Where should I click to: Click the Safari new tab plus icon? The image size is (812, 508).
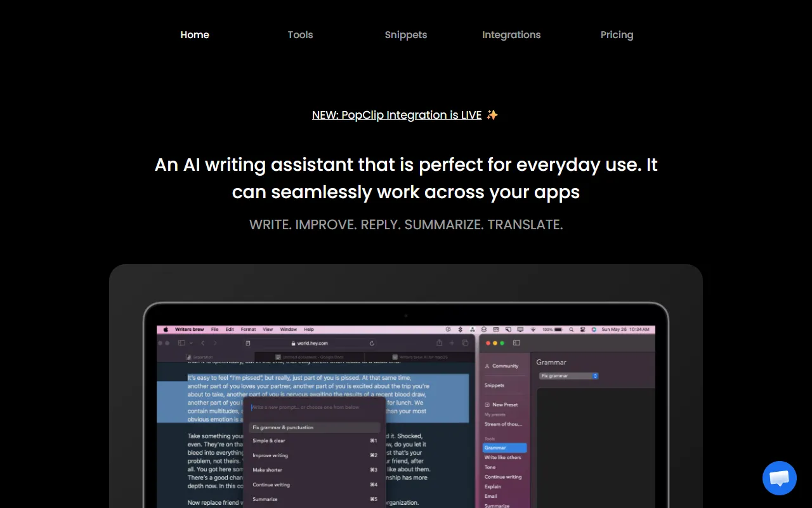452,343
